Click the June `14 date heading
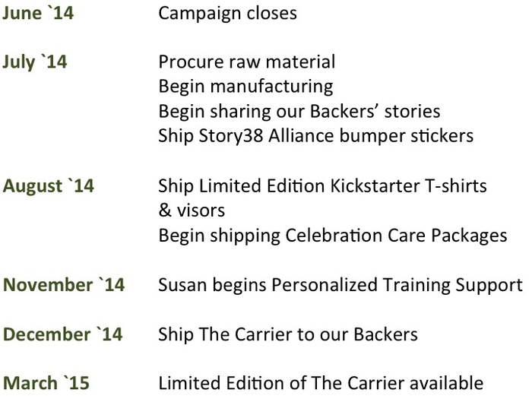This screenshot has width=532, height=399. point(38,14)
